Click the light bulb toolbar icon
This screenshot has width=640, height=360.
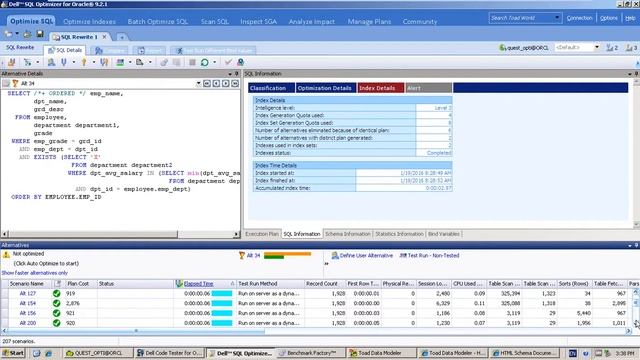84,62
